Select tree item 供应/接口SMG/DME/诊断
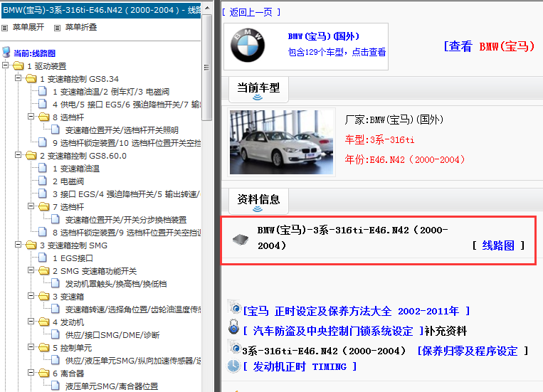Image resolution: width=543 pixels, height=392 pixels. click(112, 335)
